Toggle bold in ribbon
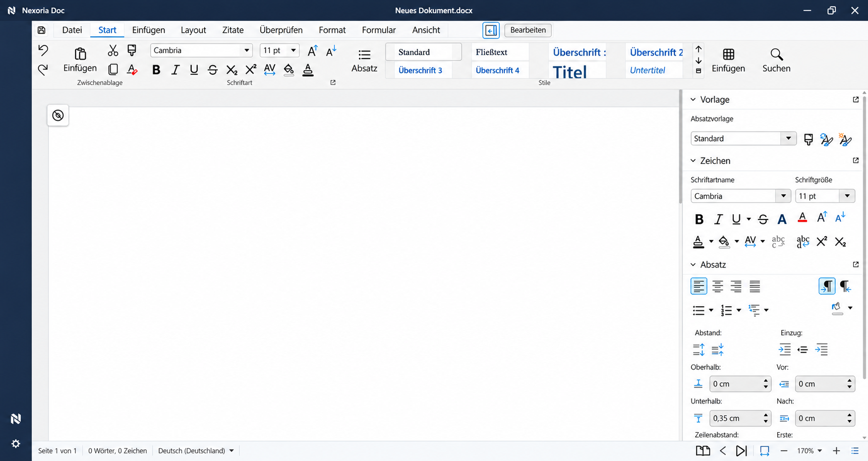Image resolution: width=868 pixels, height=461 pixels. [x=156, y=70]
